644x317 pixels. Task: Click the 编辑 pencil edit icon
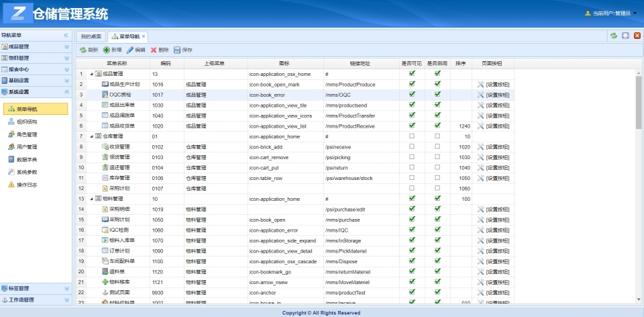coord(130,50)
